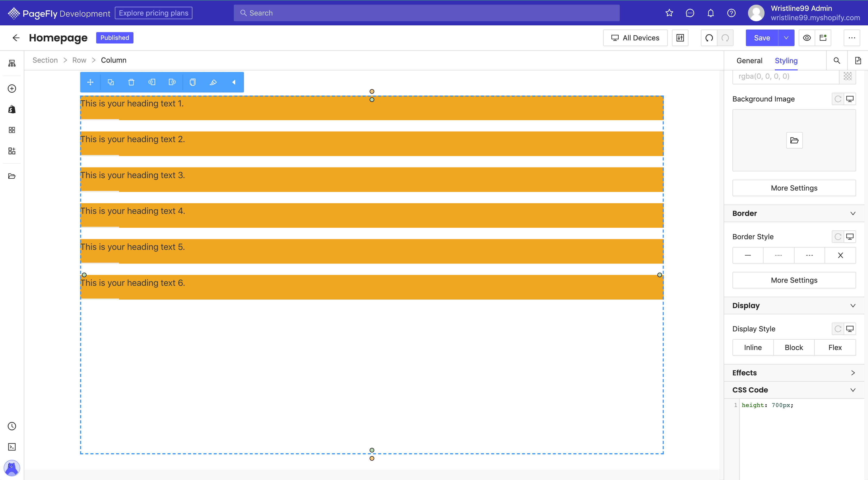Click the Save button
Image resolution: width=868 pixels, height=480 pixels.
coord(762,38)
